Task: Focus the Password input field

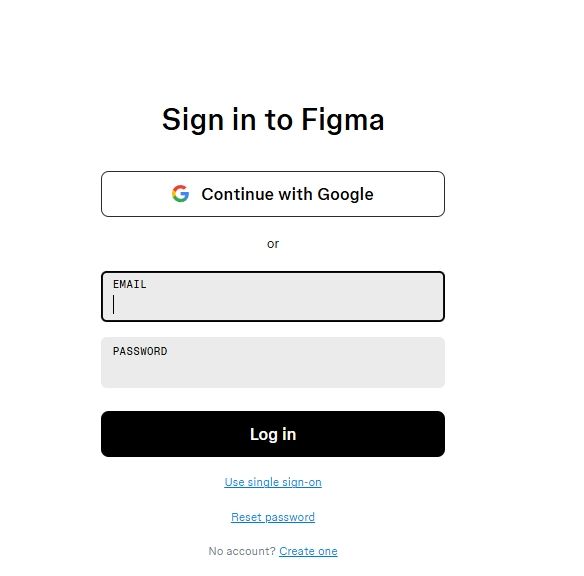Action: click(x=273, y=363)
